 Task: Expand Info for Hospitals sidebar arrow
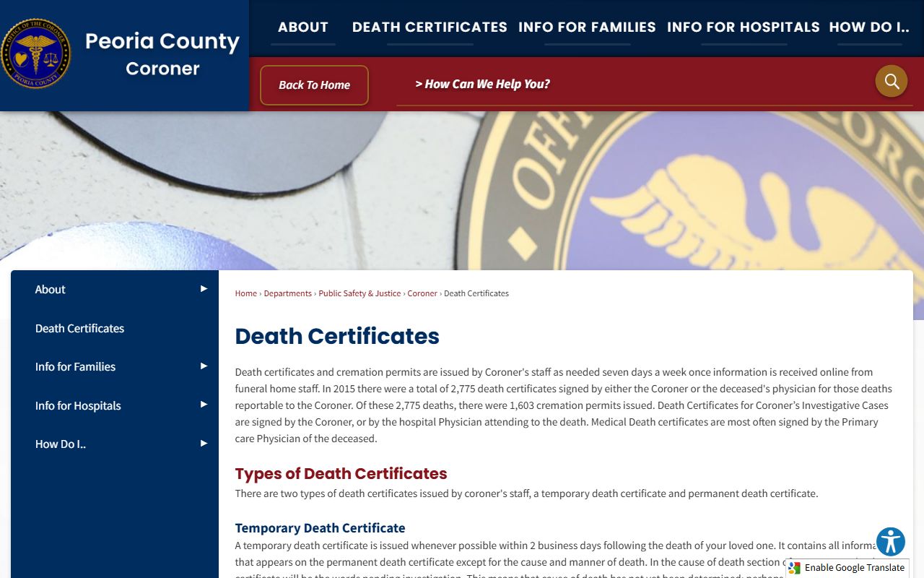[x=204, y=405]
